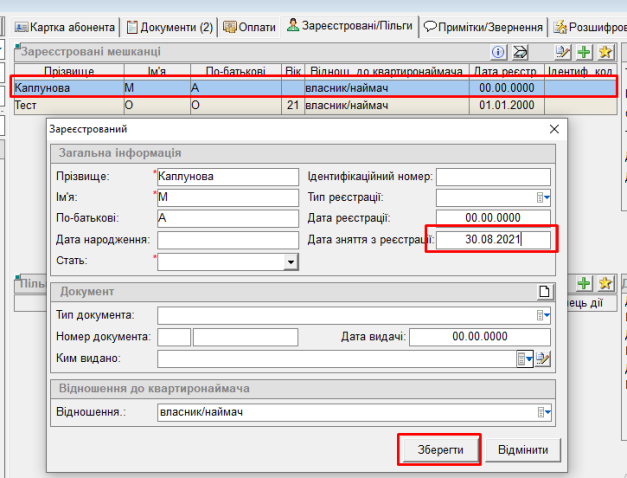The height and width of the screenshot is (478, 627).
Task: Click the green plus icon in the Пільги panel
Action: tap(584, 284)
